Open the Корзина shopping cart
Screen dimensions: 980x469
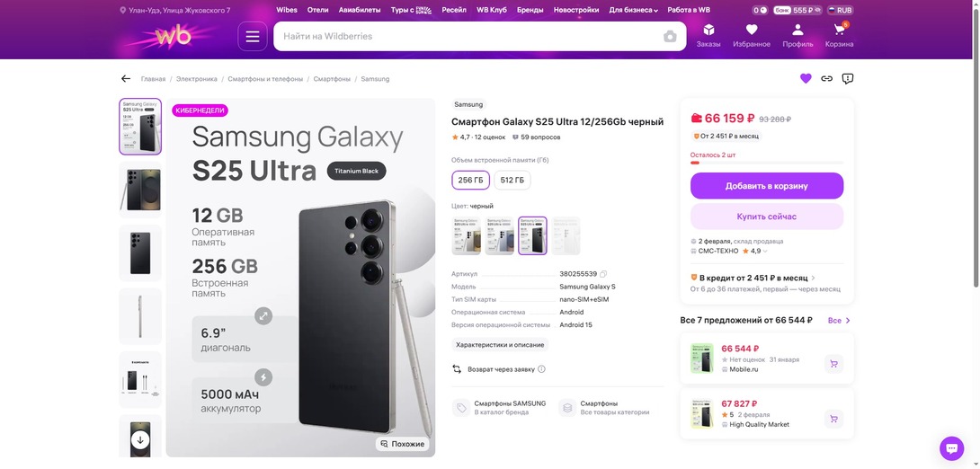tap(839, 35)
